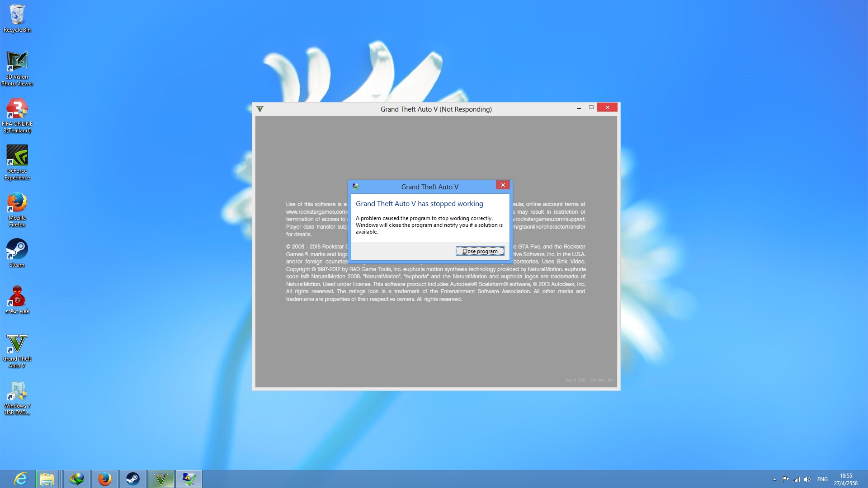Select the Mozilla Firefox desktop shortcut
This screenshot has width=868, height=488.
tap(17, 210)
